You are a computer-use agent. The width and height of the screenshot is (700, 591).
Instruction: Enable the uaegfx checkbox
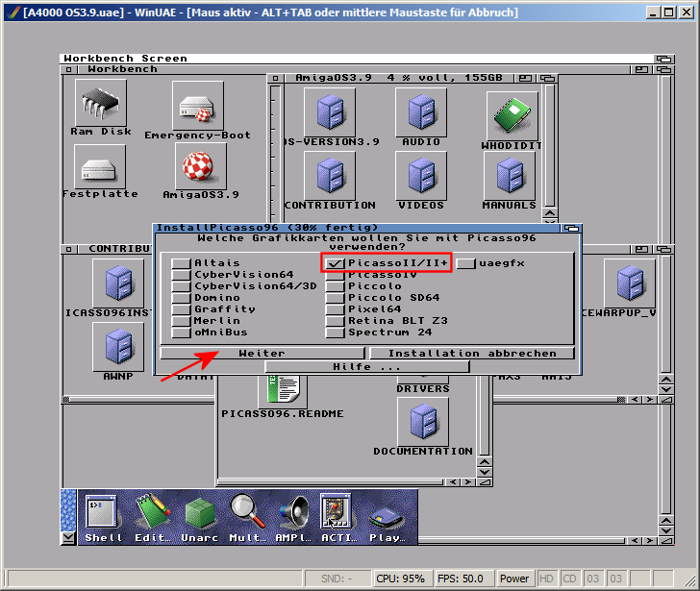pos(465,263)
